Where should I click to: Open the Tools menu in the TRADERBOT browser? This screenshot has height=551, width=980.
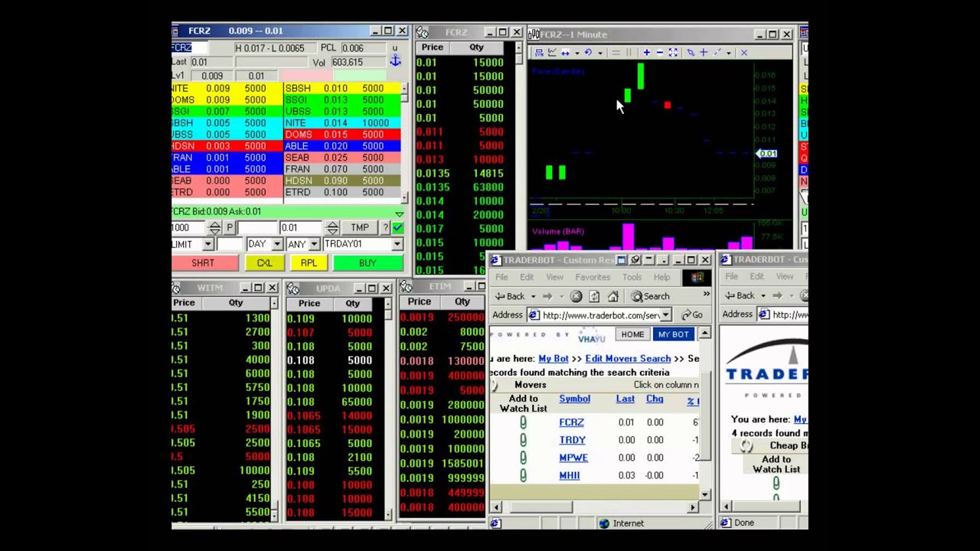coord(632,277)
